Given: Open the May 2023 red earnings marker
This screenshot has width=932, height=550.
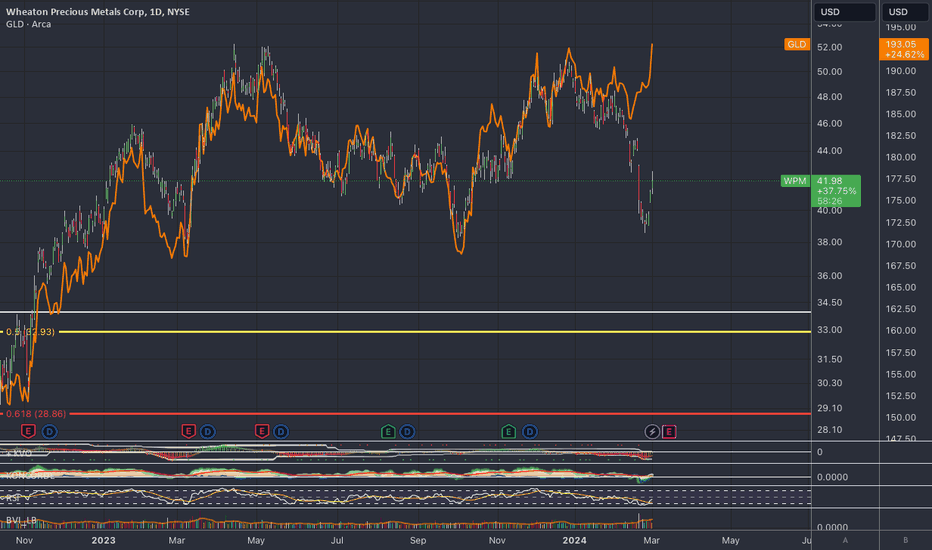Looking at the screenshot, I should tap(262, 431).
